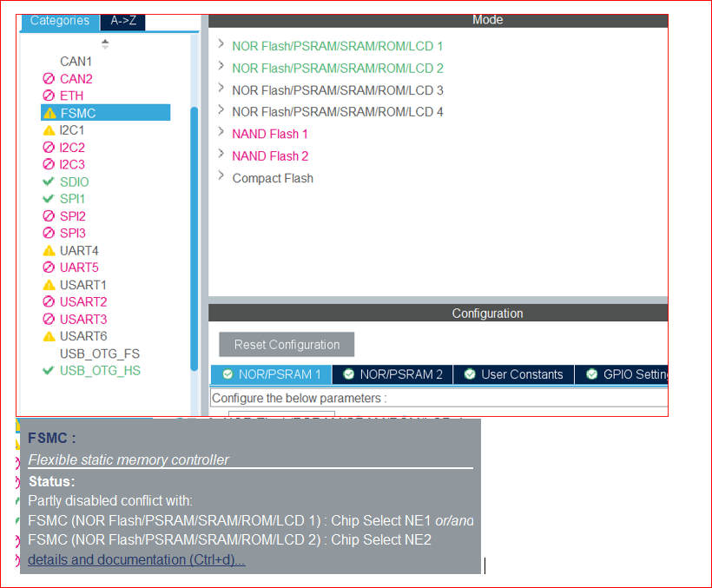Image resolution: width=712 pixels, height=588 pixels.
Task: Click the disabled icon beside UART5
Action: 49,267
